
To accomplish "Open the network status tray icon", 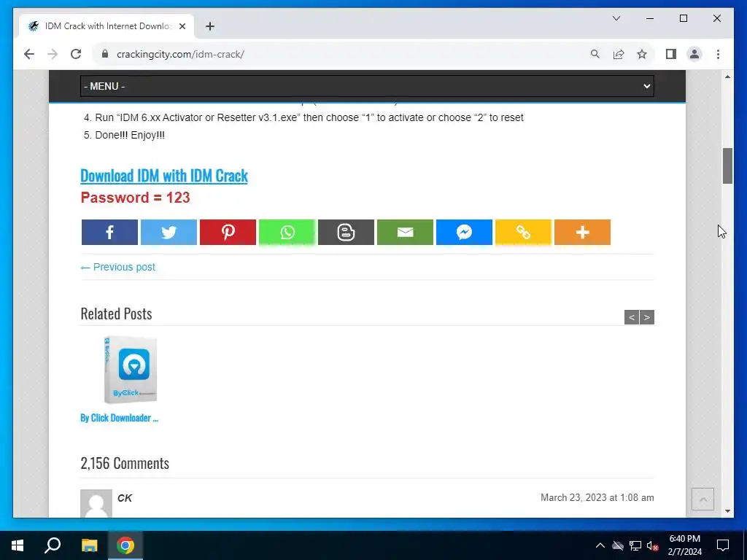I will [635, 545].
